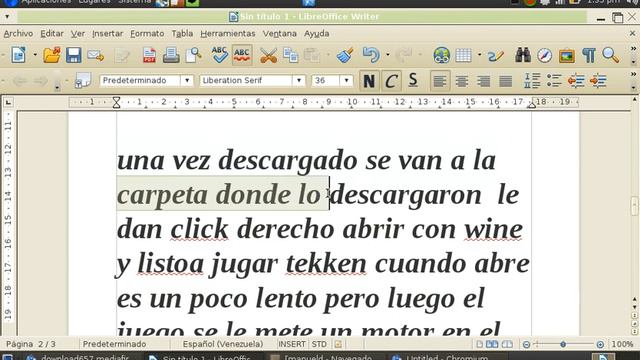The image size is (640, 360).
Task: Export directly as PDF
Action: click(x=149, y=55)
